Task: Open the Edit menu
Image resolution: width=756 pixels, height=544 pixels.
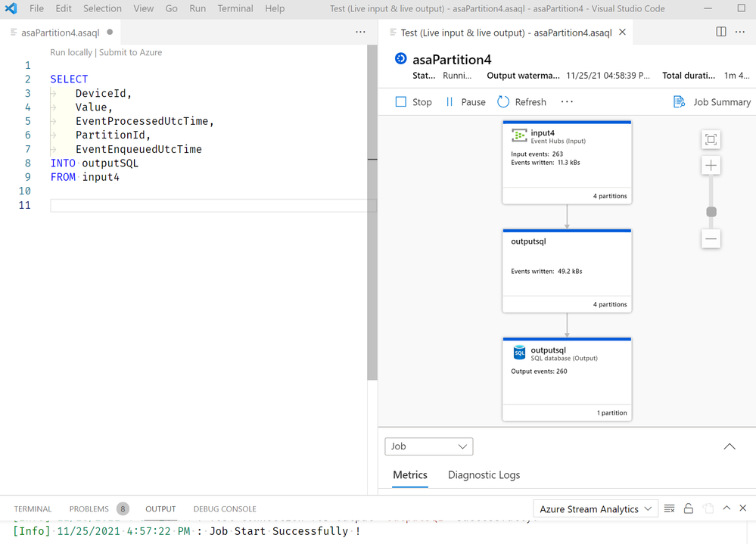Action: point(63,8)
